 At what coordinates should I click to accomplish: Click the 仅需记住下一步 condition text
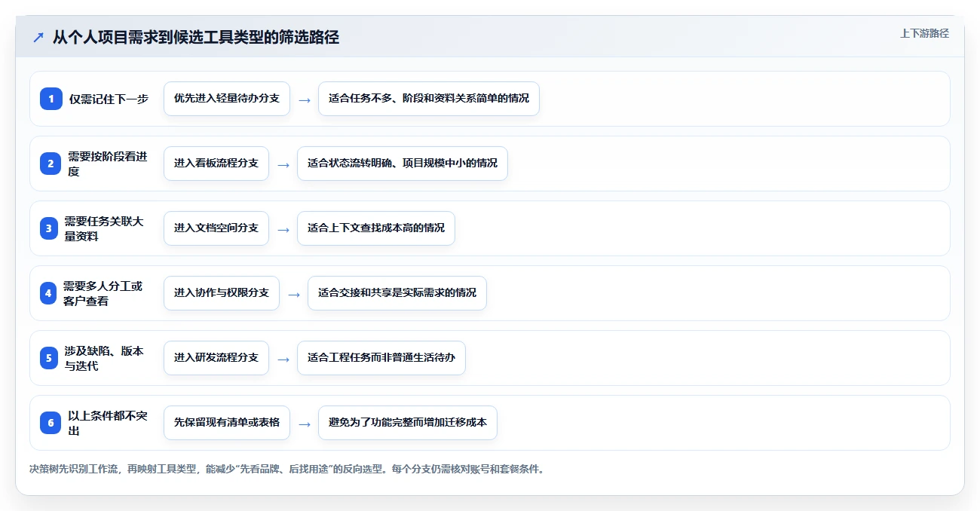(x=109, y=99)
